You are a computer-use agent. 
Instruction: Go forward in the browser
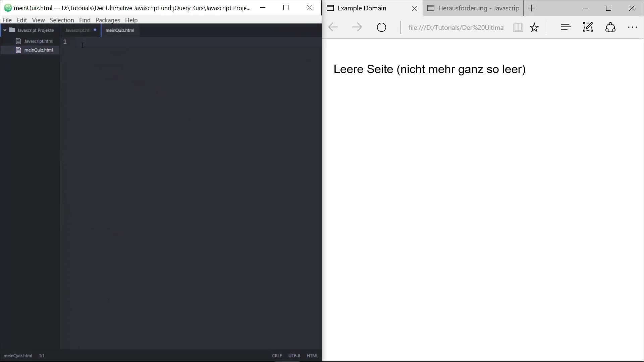(x=357, y=27)
